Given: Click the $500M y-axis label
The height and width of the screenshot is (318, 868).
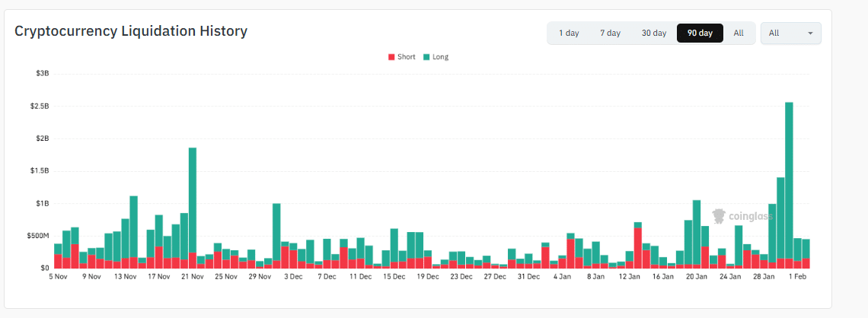Looking at the screenshot, I should pos(38,236).
